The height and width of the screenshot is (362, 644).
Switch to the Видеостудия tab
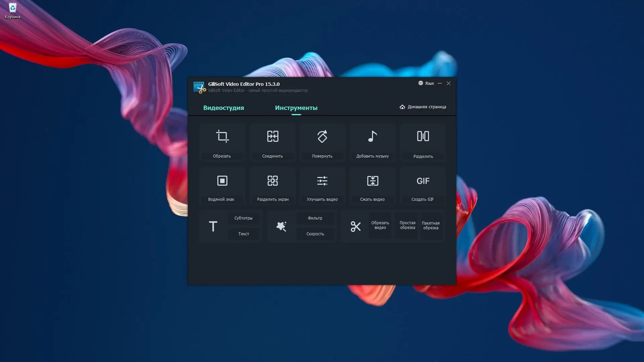[x=223, y=108]
